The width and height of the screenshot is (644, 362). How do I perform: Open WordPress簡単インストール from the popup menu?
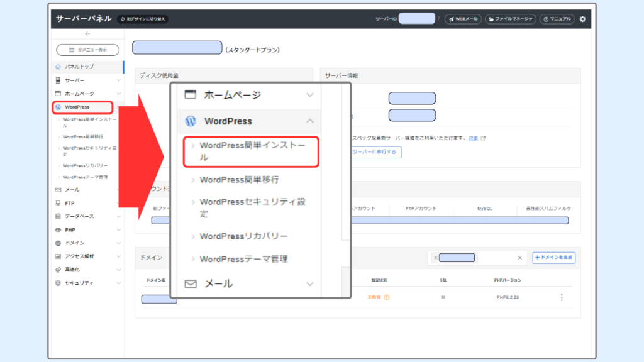(250, 151)
